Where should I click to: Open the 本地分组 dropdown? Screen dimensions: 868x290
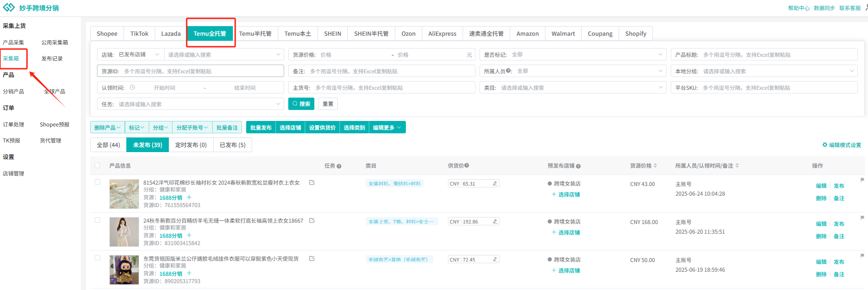tap(764, 71)
